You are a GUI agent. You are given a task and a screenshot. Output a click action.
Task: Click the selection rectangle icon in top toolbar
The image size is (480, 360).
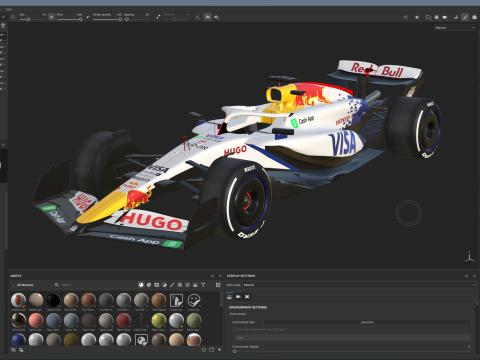pyautogui.click(x=428, y=17)
